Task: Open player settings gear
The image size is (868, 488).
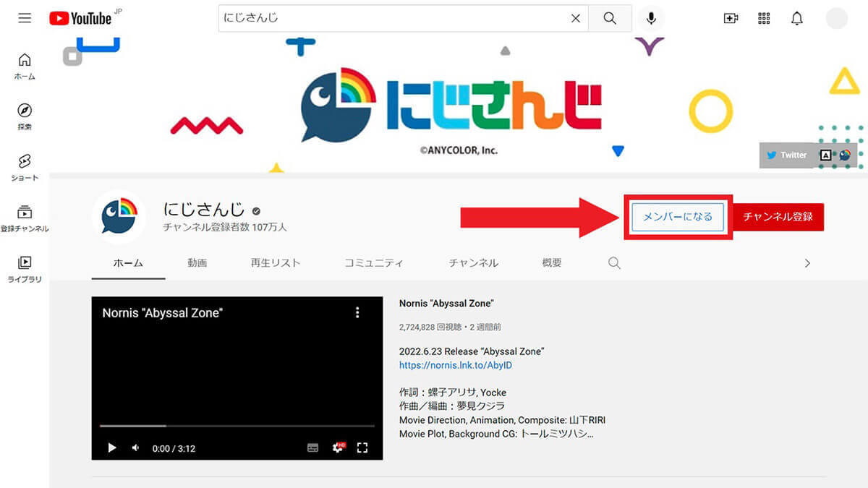Action: [x=338, y=448]
